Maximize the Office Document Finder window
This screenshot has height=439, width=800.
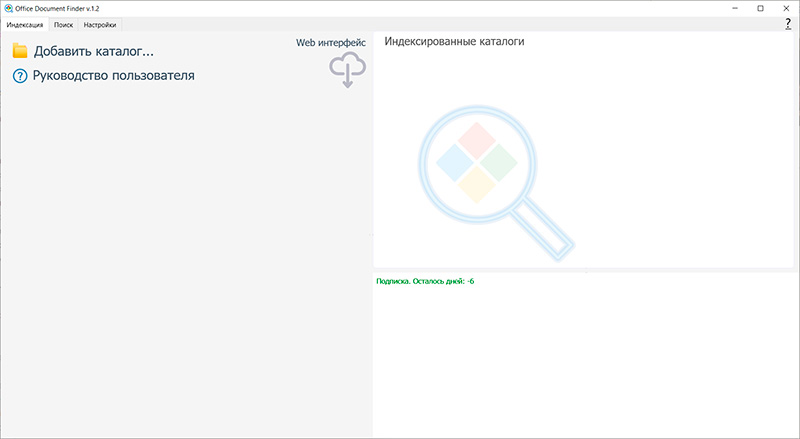click(x=760, y=8)
